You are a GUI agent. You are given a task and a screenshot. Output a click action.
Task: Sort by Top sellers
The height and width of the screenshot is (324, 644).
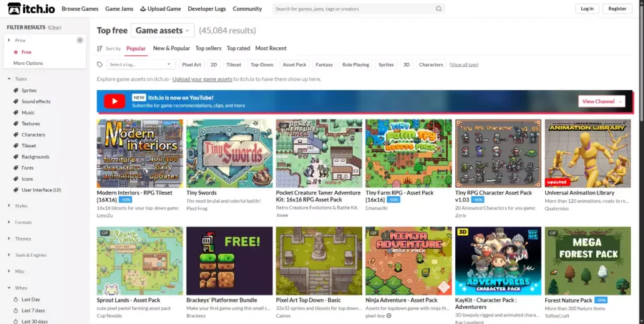pyautogui.click(x=208, y=48)
